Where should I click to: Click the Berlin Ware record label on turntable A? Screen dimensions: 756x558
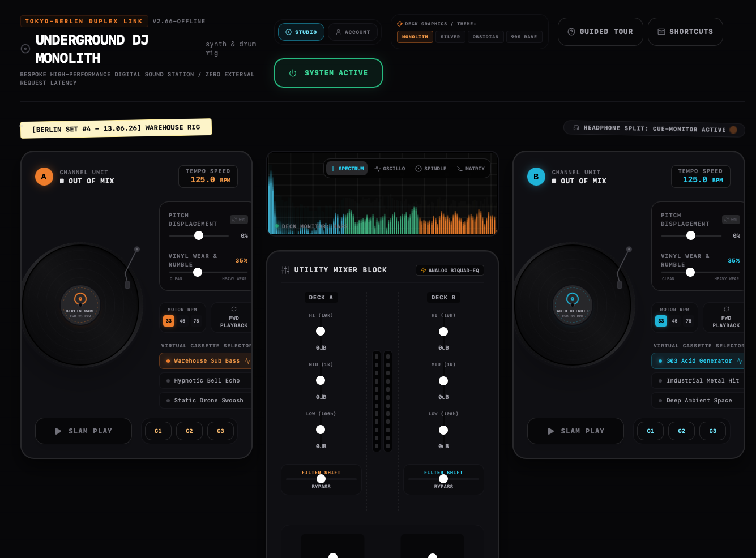pyautogui.click(x=80, y=306)
